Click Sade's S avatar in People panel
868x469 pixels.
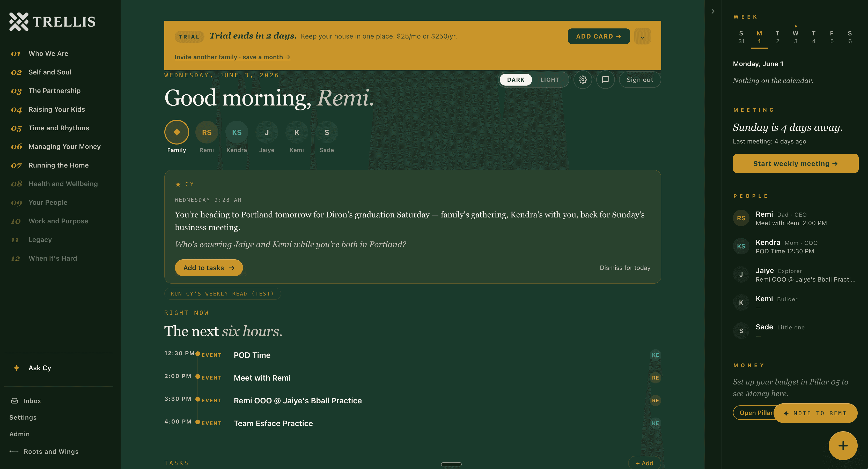[741, 331]
